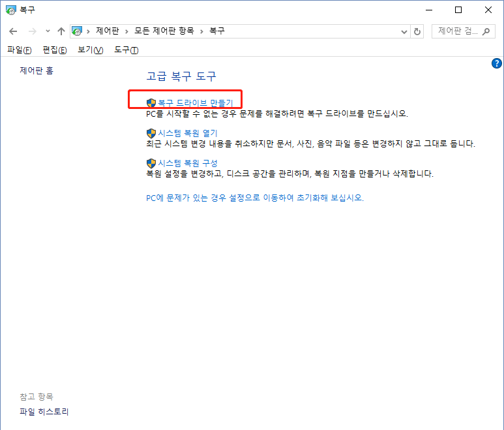Expand the chevron after 모든 제어판 항목
Image resolution: width=504 pixels, height=430 pixels.
(x=202, y=31)
